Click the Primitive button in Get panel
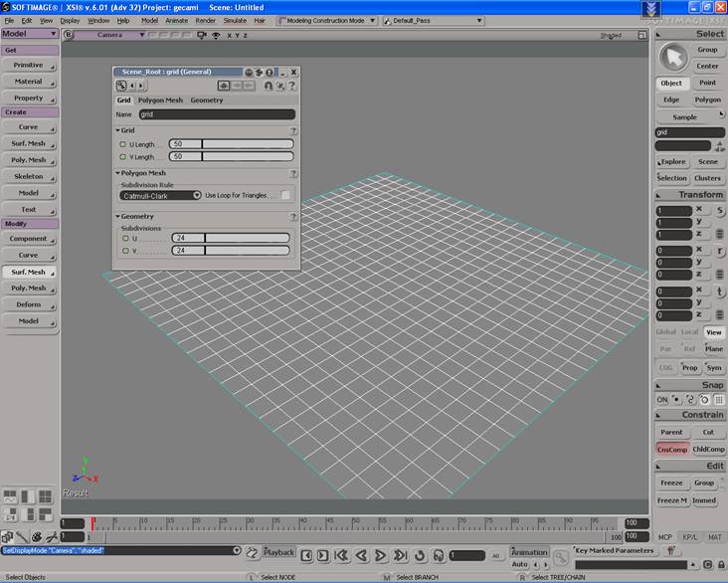 (29, 65)
